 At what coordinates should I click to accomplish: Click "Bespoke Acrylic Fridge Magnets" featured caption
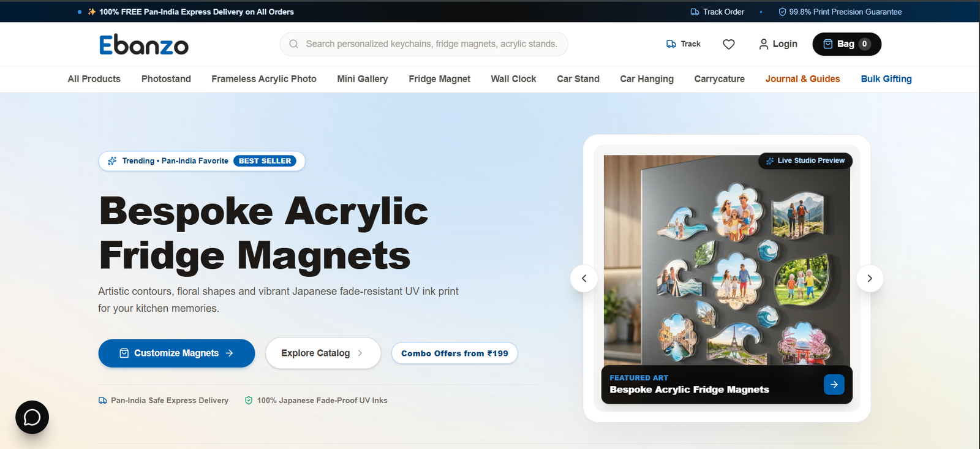[689, 390]
